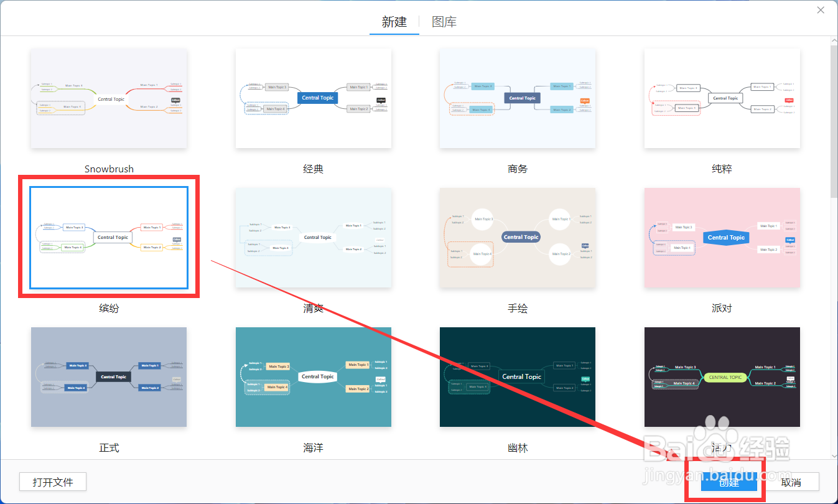Screen dimensions: 838x504
Task: Click the 派对 label text
Action: [x=722, y=308]
